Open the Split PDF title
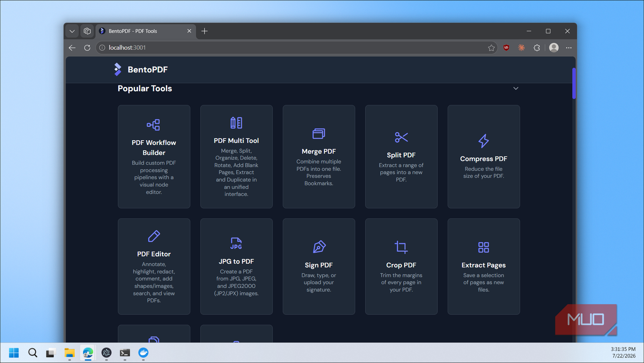644x363 pixels. pyautogui.click(x=401, y=155)
